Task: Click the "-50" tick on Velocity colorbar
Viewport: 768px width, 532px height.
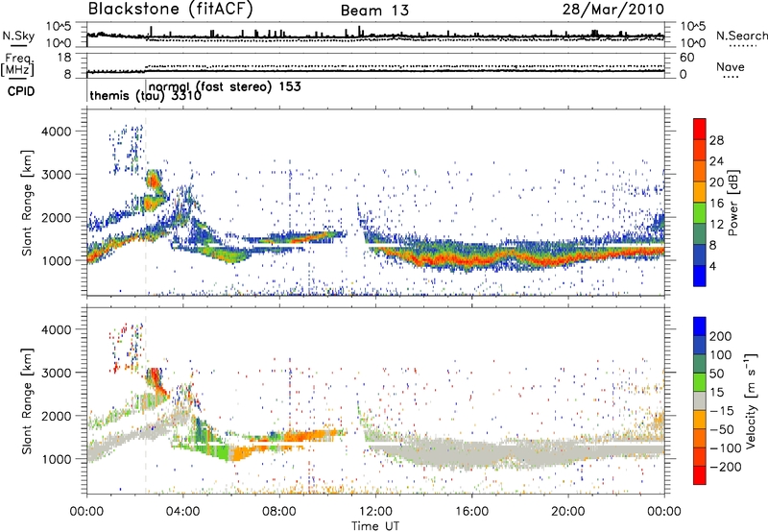Action: [722, 429]
